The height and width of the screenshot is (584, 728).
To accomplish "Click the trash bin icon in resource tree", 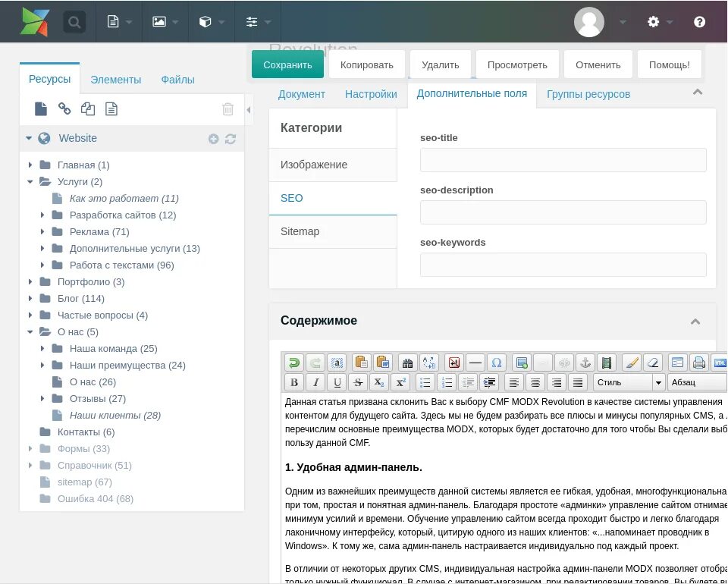I will (227, 109).
